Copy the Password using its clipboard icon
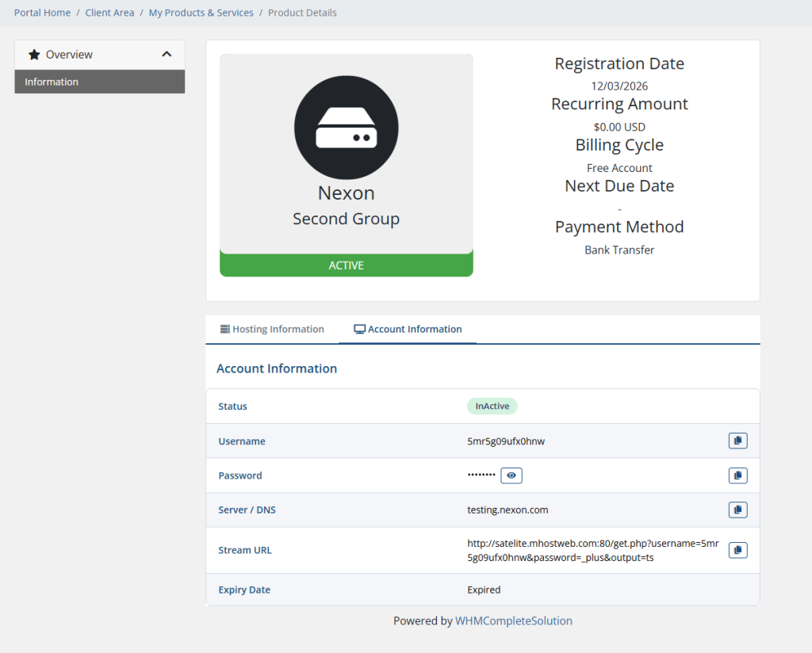812x653 pixels. [x=737, y=475]
